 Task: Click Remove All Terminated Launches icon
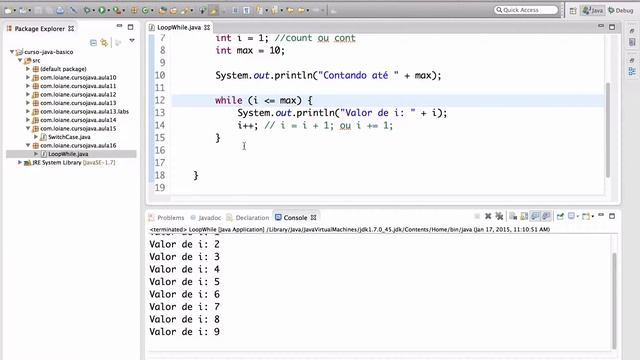pos(499,216)
